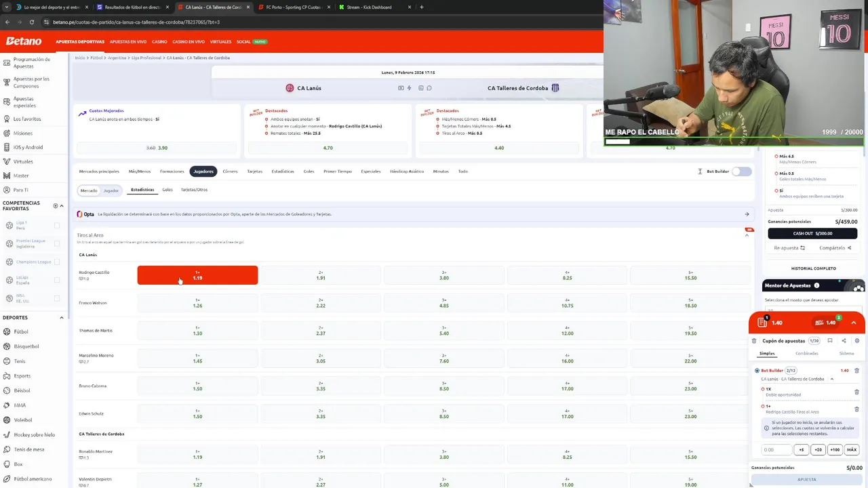
Task: Collapse the Tiros al Arco market
Action: click(747, 235)
